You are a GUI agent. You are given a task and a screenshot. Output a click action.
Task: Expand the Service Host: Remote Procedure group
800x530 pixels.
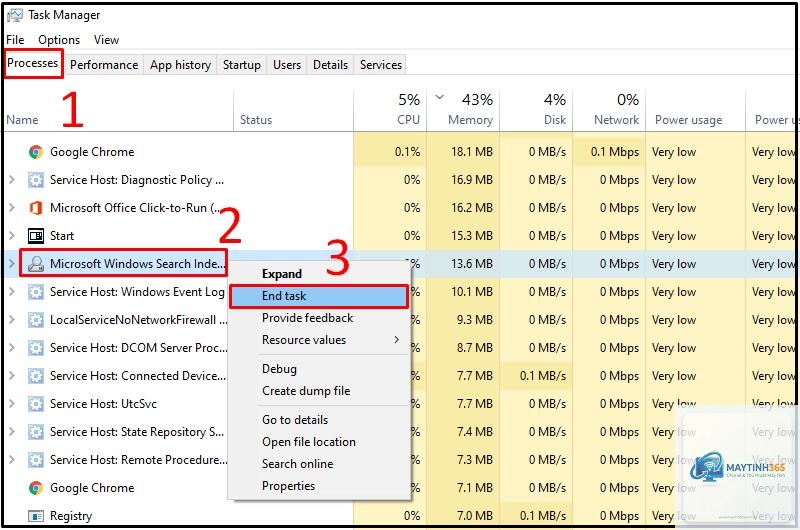[12, 460]
